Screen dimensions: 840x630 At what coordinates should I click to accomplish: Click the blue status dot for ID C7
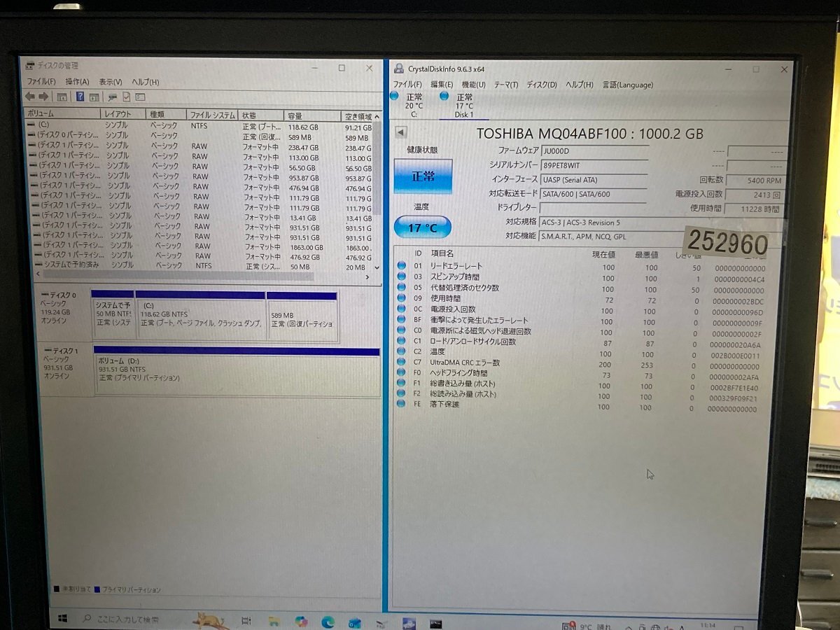401,362
